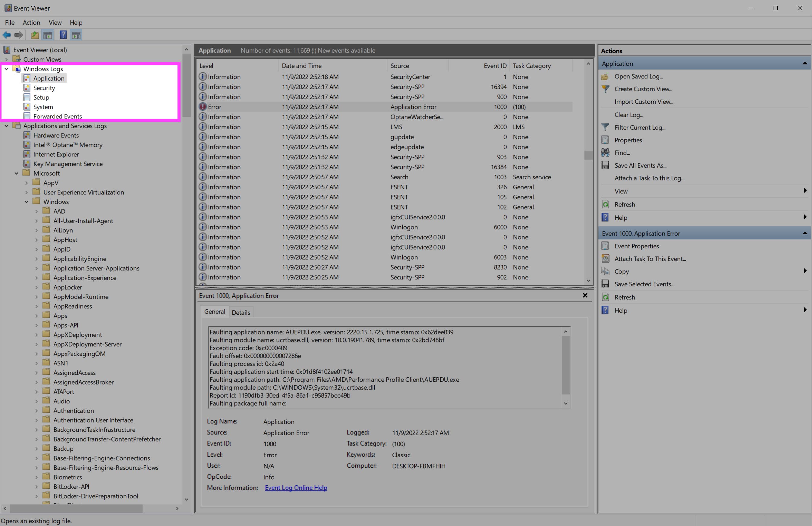The width and height of the screenshot is (812, 526).
Task: Collapse the Application actions section header
Action: point(804,63)
